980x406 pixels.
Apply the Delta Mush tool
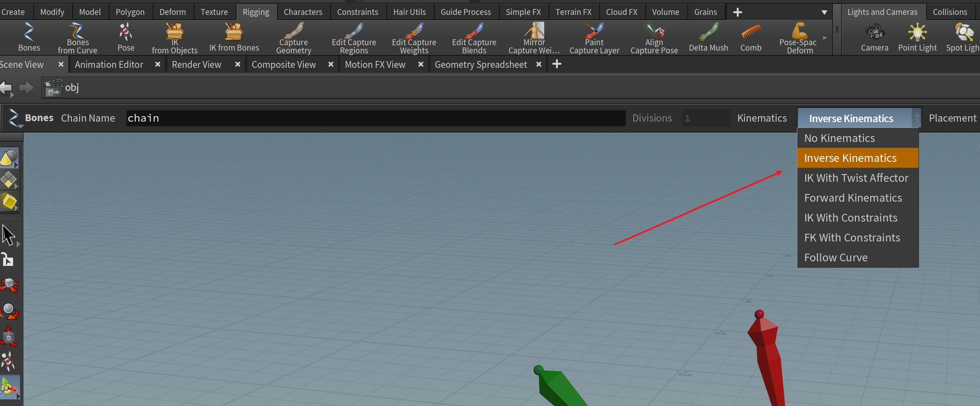(708, 38)
